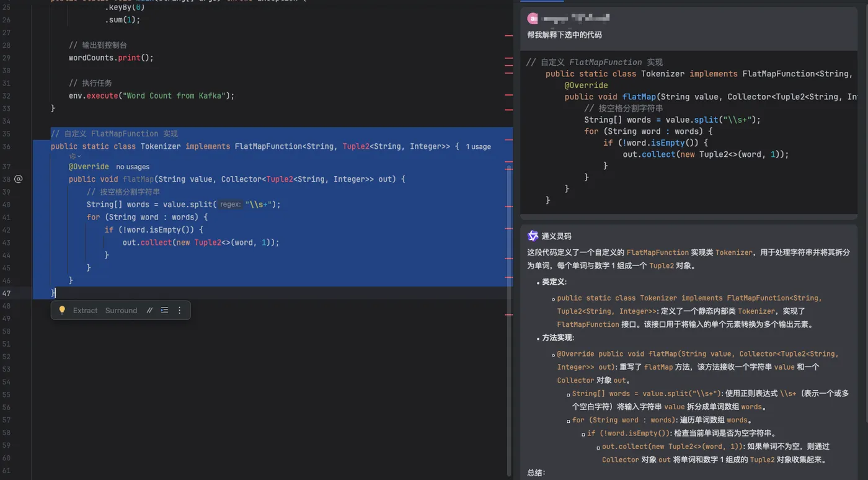Click '@Override' inside the chat code block
The image size is (868, 480).
(x=586, y=86)
